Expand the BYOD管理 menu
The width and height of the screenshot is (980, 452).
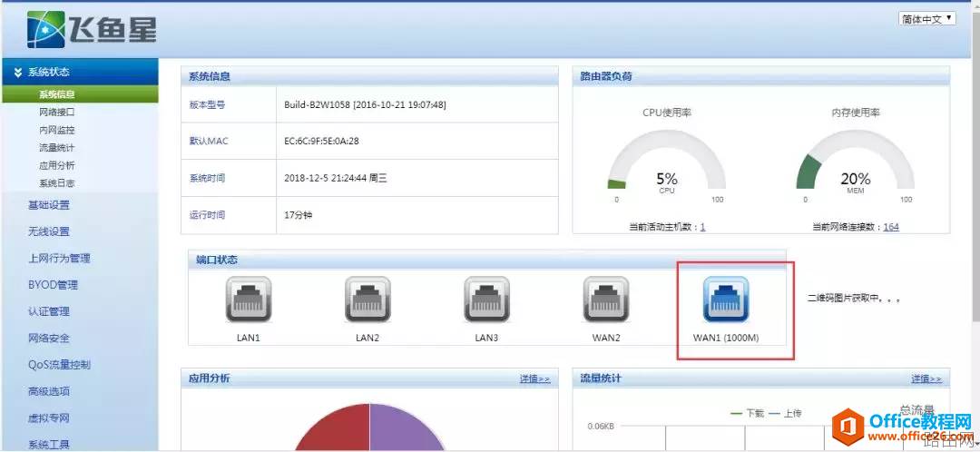53,284
